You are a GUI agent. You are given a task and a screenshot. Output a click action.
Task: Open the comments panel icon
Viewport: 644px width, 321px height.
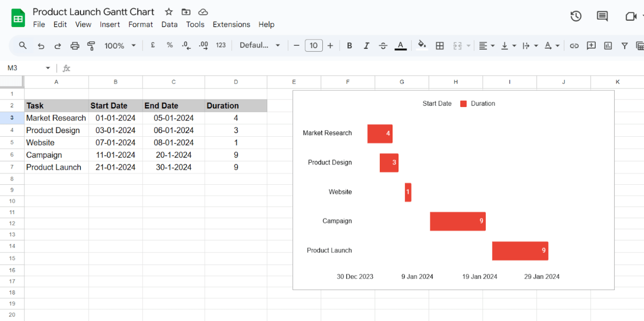[602, 16]
